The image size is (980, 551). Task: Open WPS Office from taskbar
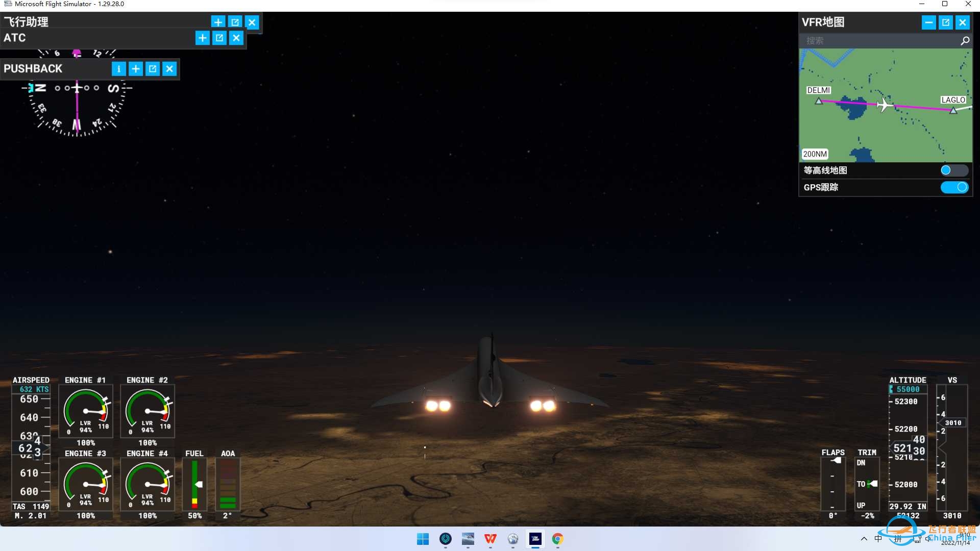coord(490,539)
